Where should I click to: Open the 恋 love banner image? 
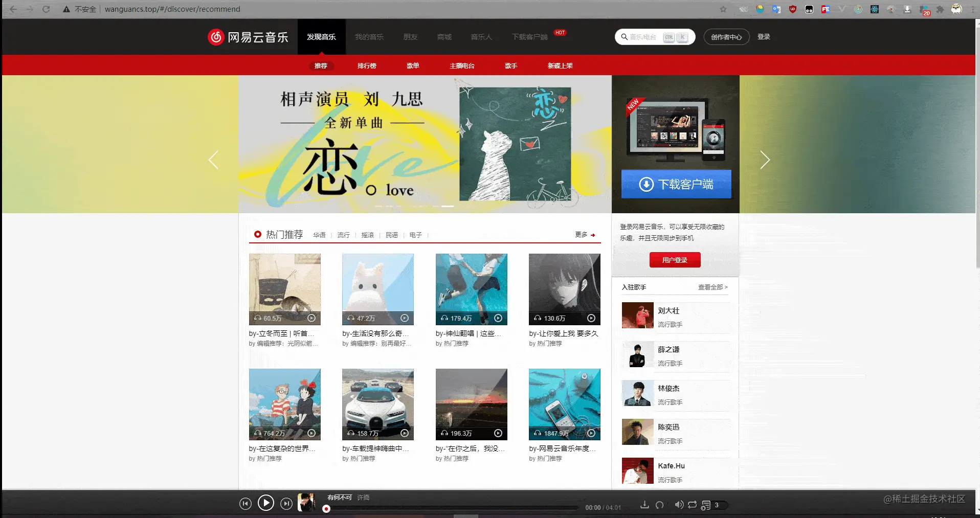425,144
